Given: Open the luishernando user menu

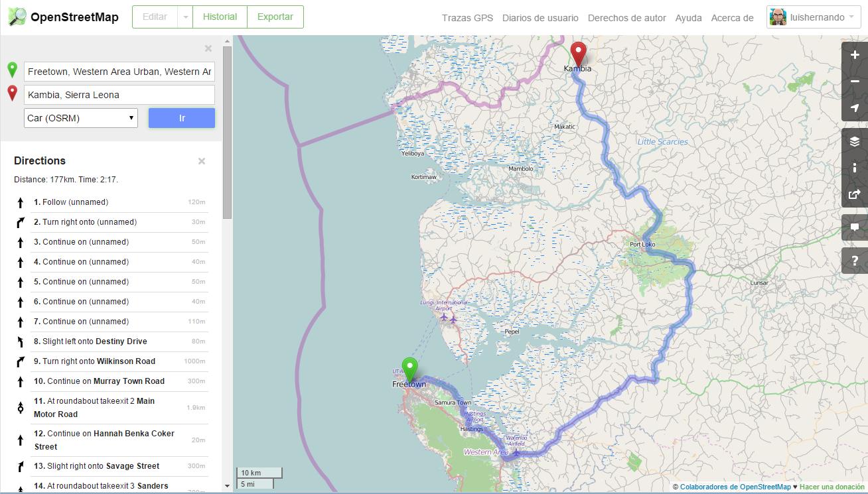Looking at the screenshot, I should click(x=814, y=17).
